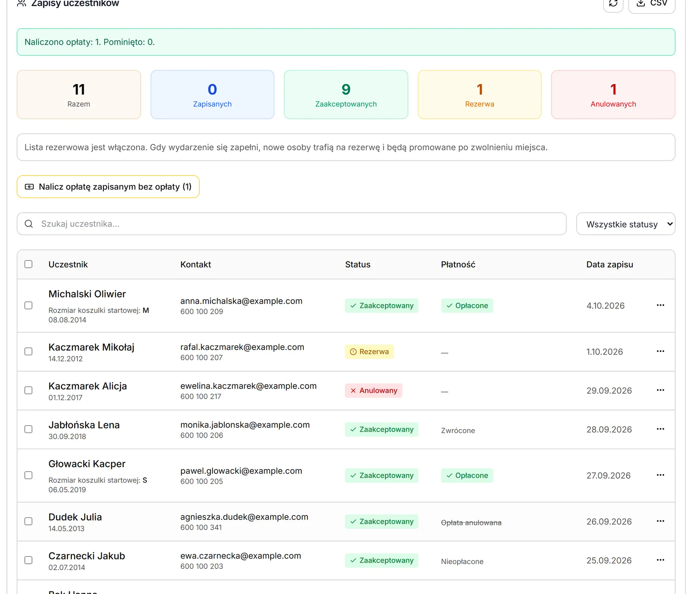Open the three-dot menu for Czarnecki Jakub
Screen dimensions: 700x594
point(660,560)
